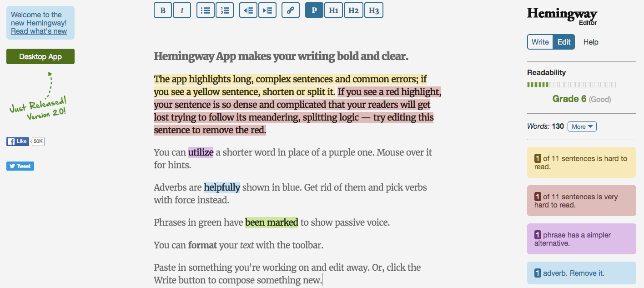Click the purple highlighted word utilize
The height and width of the screenshot is (288, 644).
click(201, 152)
